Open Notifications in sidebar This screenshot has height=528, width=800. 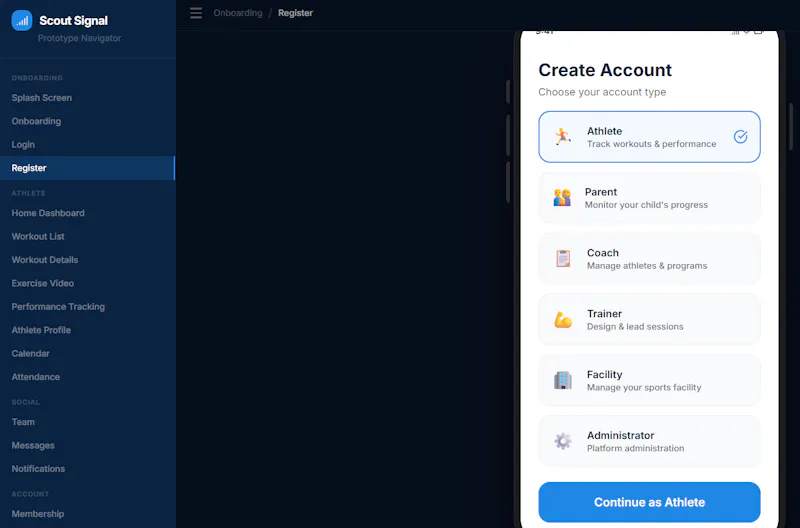tap(88, 469)
